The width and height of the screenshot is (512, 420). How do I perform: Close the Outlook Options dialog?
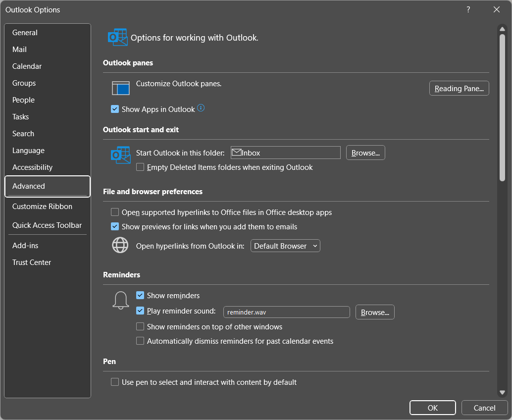click(496, 9)
